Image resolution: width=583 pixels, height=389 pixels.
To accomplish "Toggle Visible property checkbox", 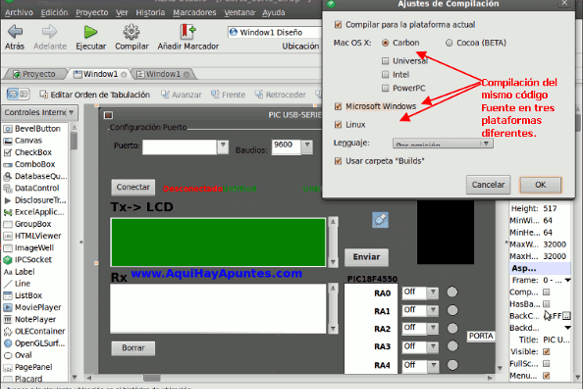I will pos(546,352).
